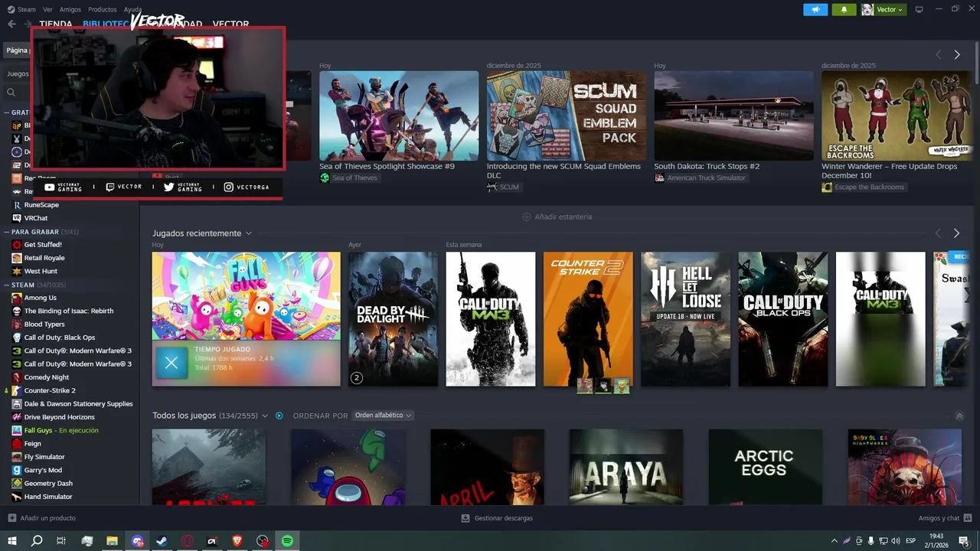
Task: Click the blue play filter icon beside Todos los juegos
Action: 279,416
